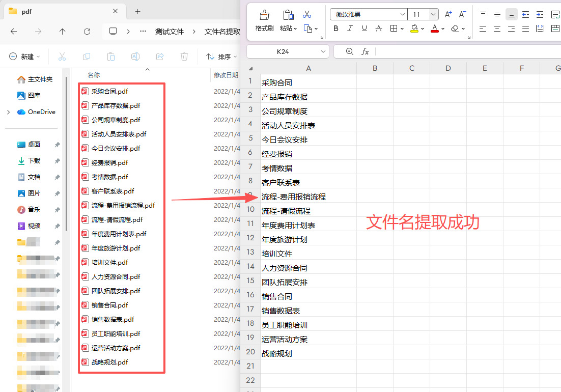Click the 测试文件 breadcrumb
The image size is (561, 392).
169,32
